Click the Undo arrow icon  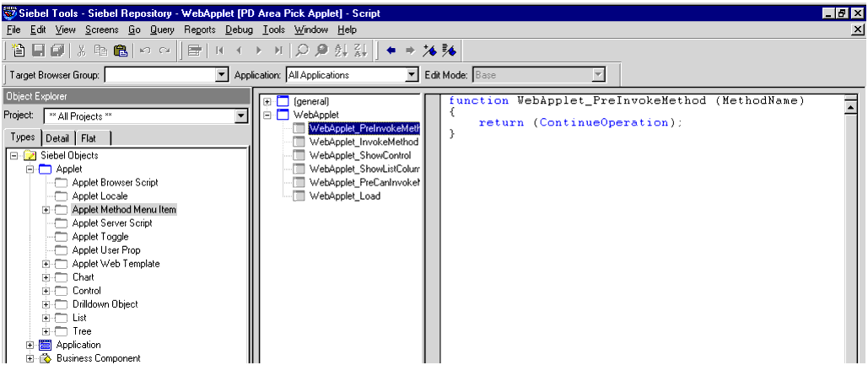click(x=145, y=51)
